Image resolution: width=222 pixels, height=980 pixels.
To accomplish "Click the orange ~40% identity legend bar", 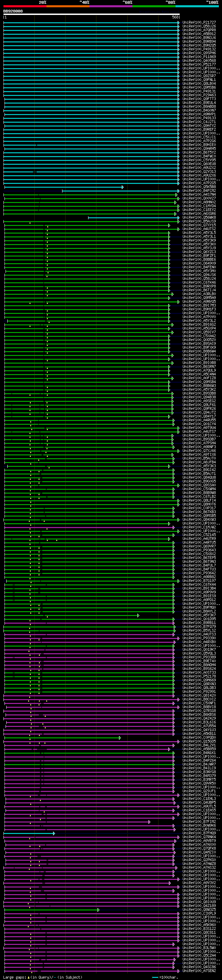I will tap(68, 7).
